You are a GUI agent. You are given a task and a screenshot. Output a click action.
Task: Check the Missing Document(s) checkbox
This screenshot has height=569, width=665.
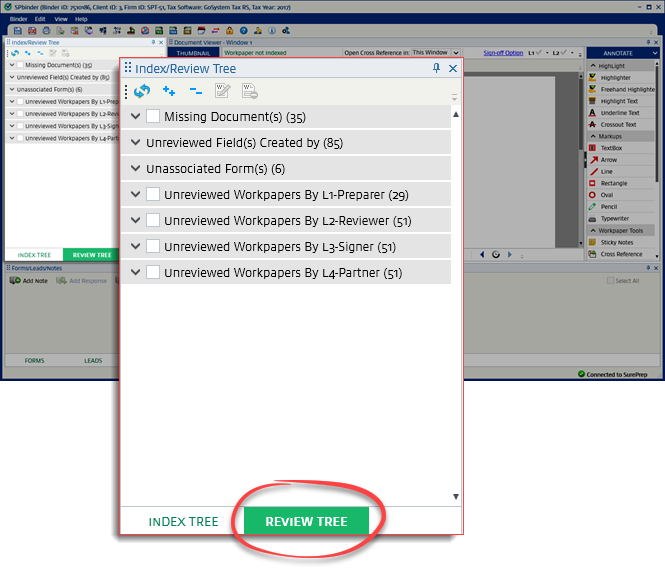(153, 117)
